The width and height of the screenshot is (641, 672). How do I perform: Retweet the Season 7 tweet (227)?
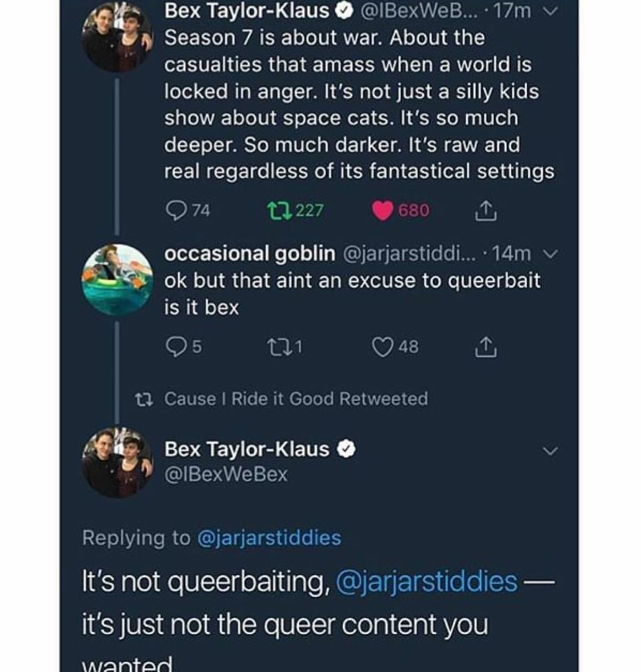point(277,210)
